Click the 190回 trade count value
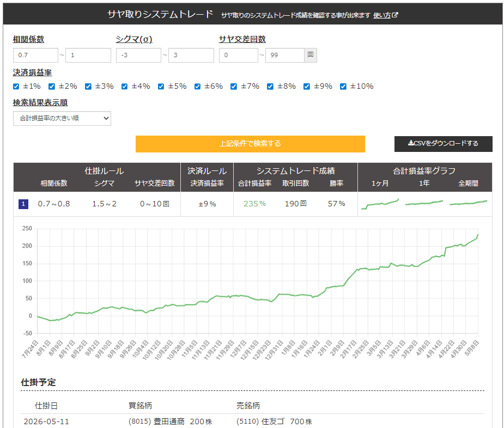Image resolution: width=504 pixels, height=428 pixels. pyautogui.click(x=295, y=204)
